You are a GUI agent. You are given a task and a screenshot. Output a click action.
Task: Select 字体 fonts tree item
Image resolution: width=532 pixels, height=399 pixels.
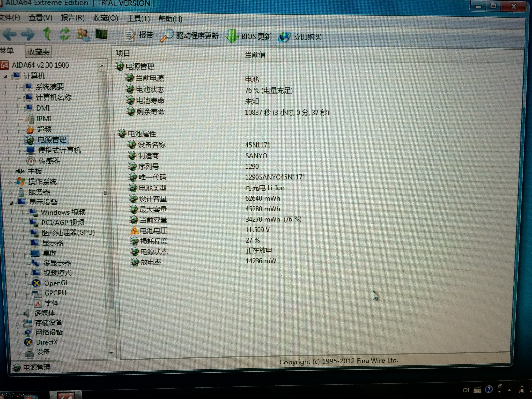coord(52,303)
